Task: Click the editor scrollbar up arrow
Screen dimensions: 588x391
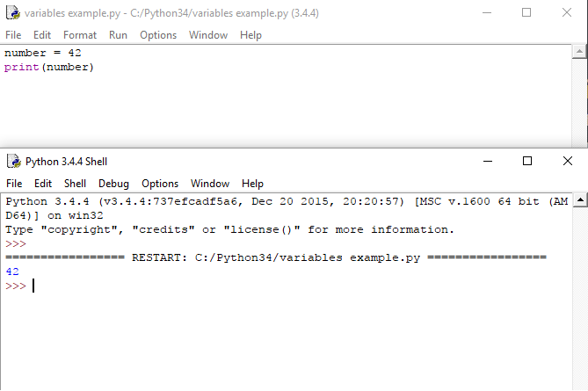Action: 580,54
